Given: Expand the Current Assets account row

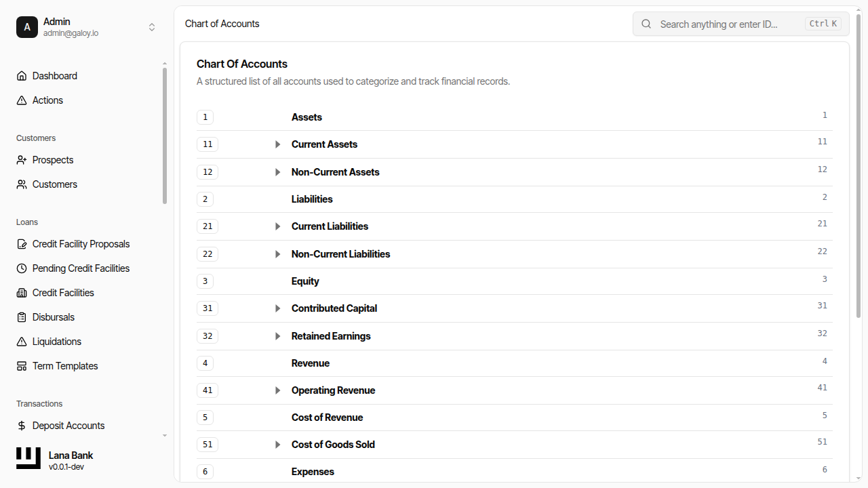Looking at the screenshot, I should (x=277, y=144).
